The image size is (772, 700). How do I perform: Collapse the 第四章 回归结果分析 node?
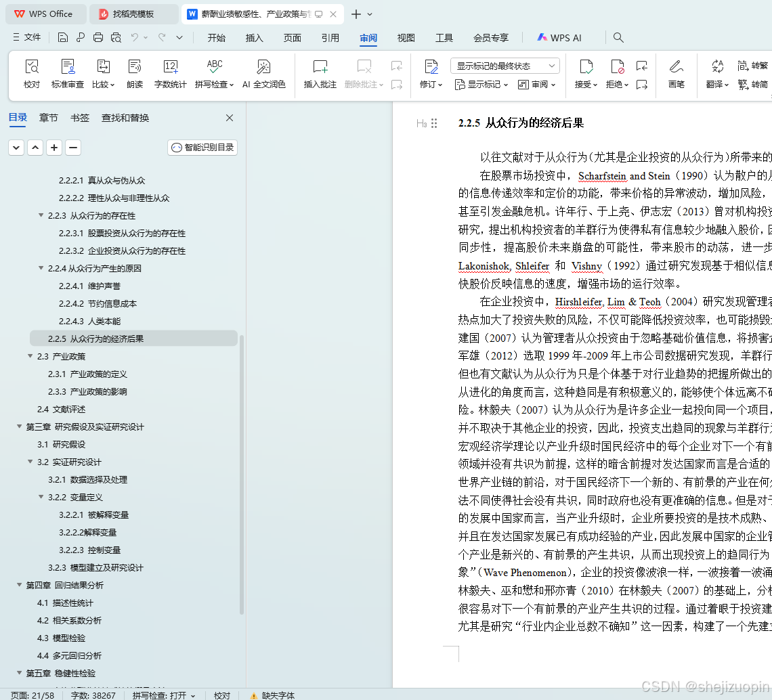pyautogui.click(x=20, y=585)
